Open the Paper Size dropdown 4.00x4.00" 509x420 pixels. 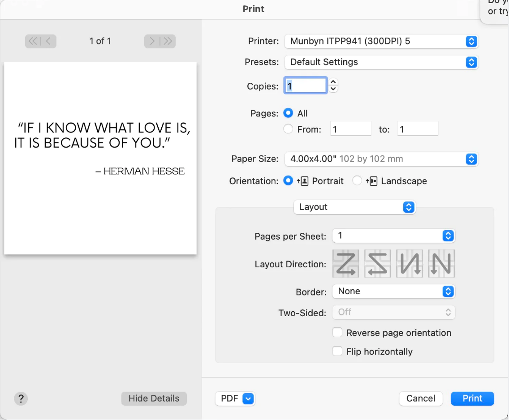click(381, 159)
